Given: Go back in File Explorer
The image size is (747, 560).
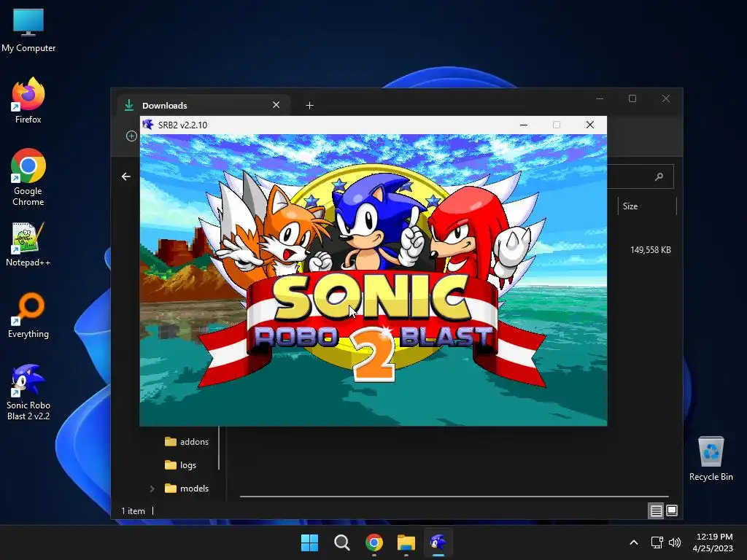Looking at the screenshot, I should pos(125,176).
